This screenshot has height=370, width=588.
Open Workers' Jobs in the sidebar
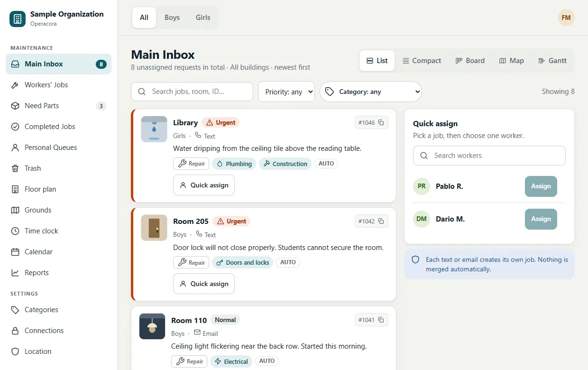(58, 85)
